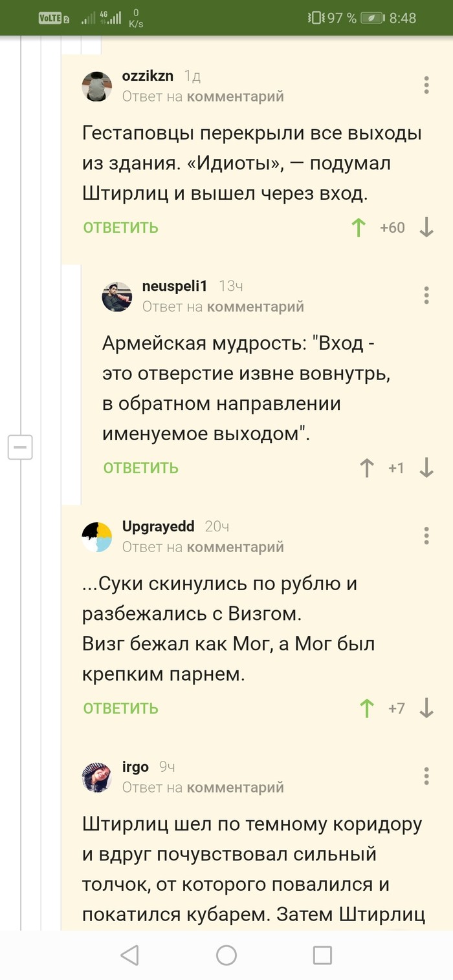
Task: Downvote ozzikzn's comment with +60 rating
Action: 426,228
